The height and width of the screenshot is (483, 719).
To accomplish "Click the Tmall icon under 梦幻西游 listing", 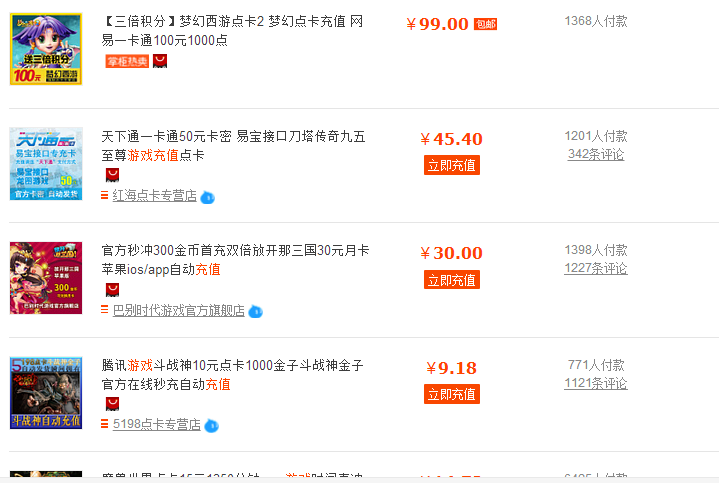I will [x=160, y=61].
